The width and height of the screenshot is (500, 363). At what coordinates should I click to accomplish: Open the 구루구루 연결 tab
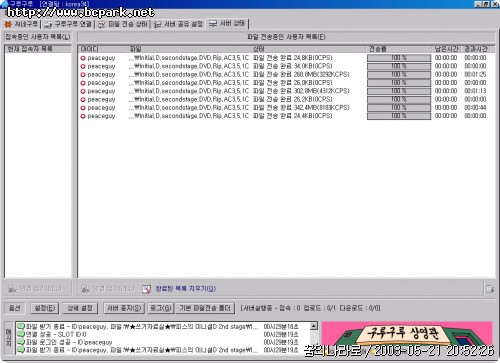coord(68,24)
